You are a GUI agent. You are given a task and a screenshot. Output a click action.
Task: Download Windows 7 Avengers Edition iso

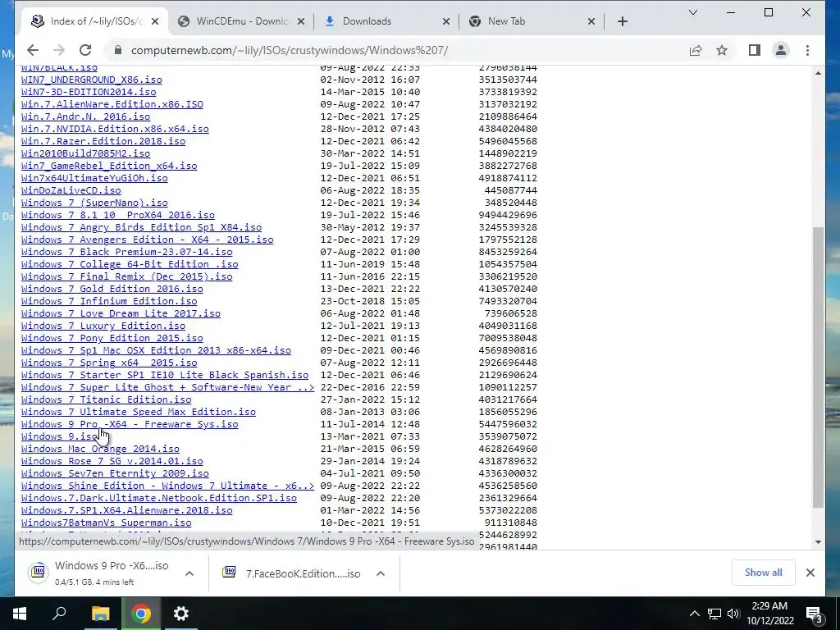click(148, 240)
